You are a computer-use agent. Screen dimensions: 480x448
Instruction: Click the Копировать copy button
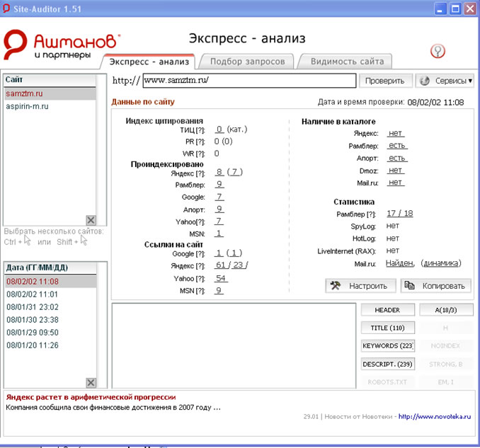[x=435, y=286]
